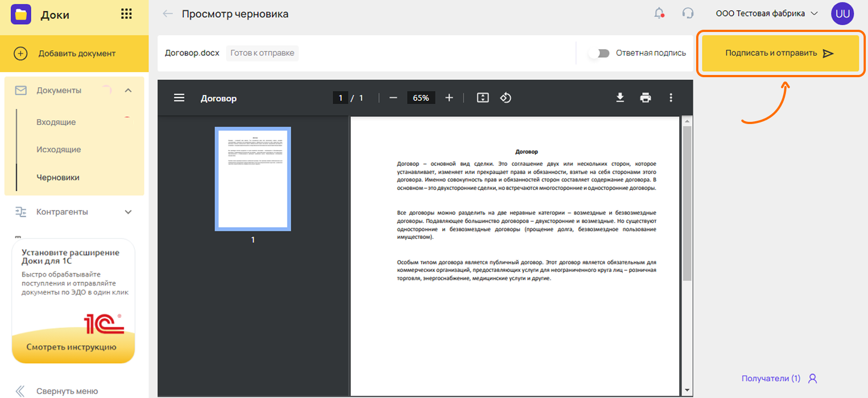Image resolution: width=868 pixels, height=398 pixels.
Task: Click the Установите расширение Доки для 1С text
Action: point(70,256)
